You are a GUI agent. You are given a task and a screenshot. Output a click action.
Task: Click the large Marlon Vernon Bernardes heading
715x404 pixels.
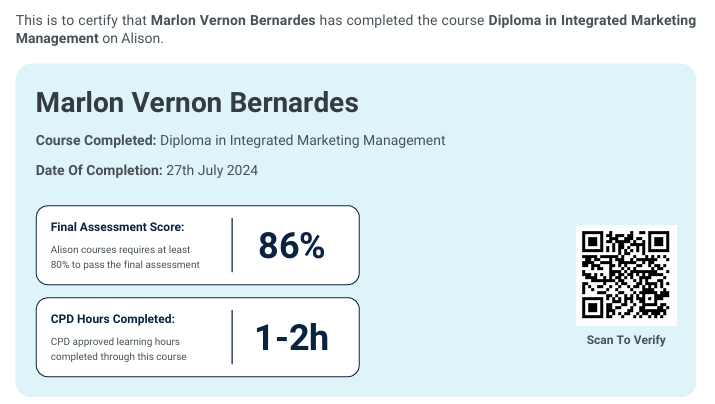[196, 102]
